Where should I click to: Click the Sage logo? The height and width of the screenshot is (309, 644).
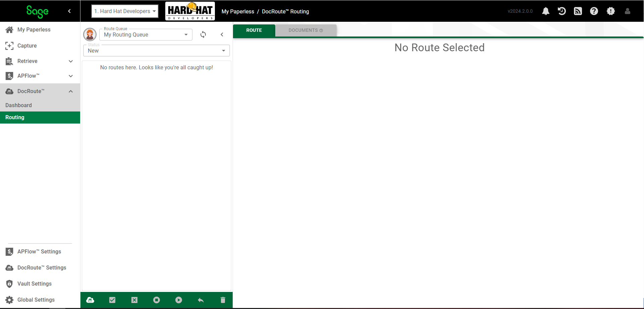pos(37,11)
